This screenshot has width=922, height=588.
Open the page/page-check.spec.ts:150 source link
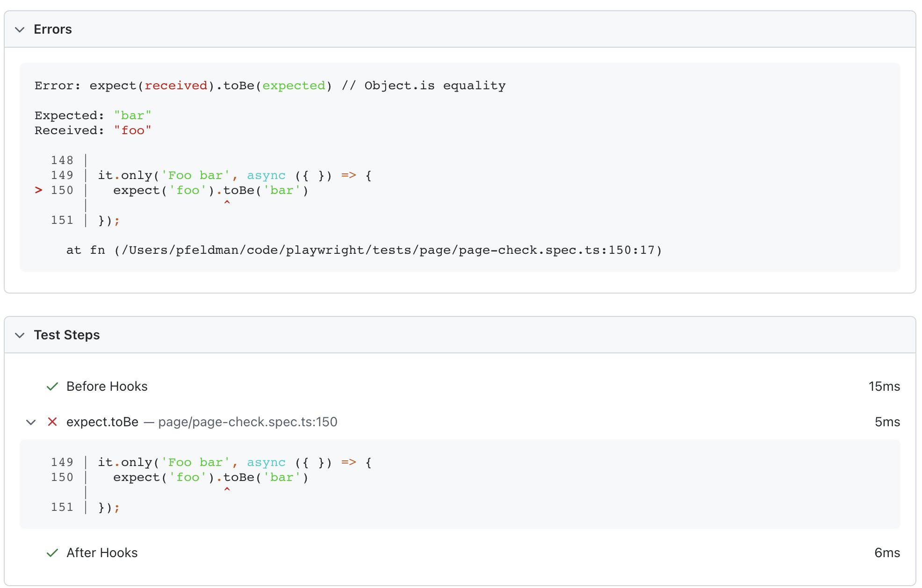(x=248, y=422)
